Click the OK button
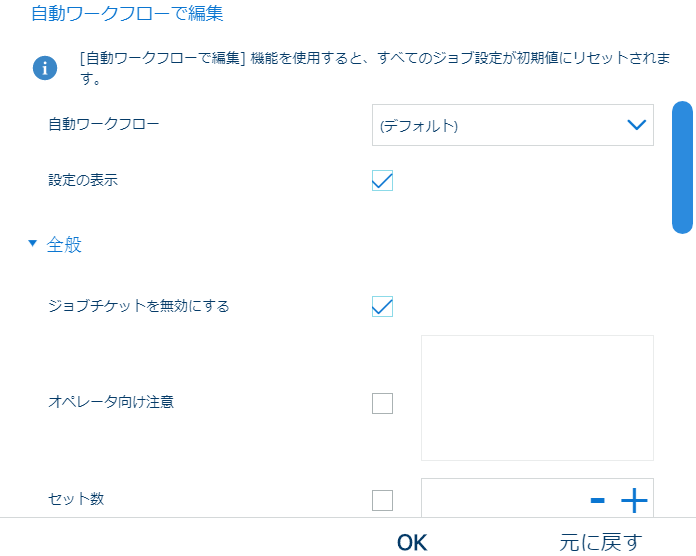 pos(412,542)
